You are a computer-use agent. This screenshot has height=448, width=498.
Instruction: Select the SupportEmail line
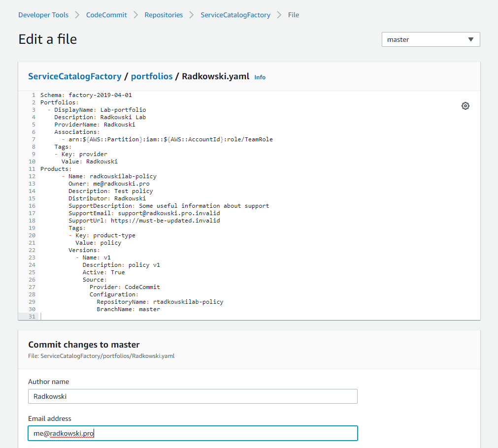144,213
